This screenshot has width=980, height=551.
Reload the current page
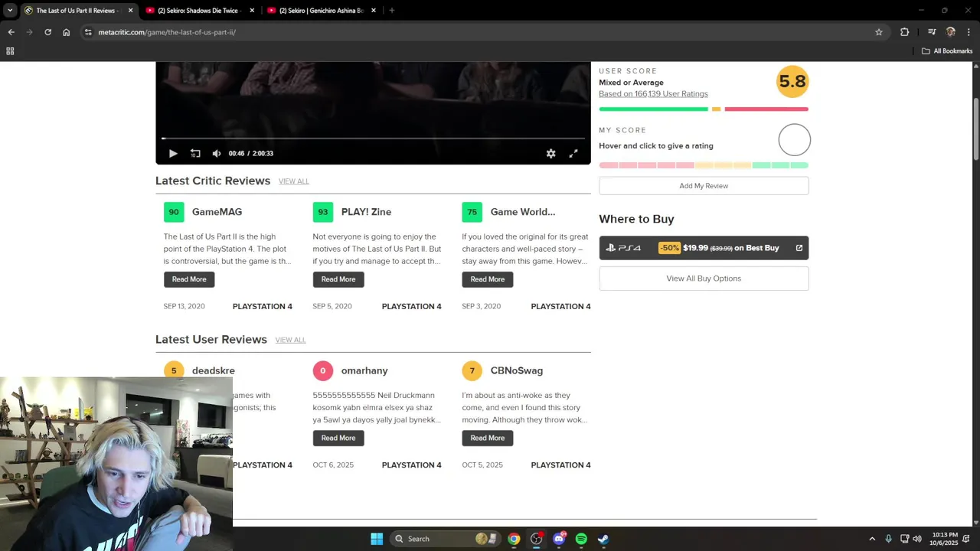tap(47, 32)
